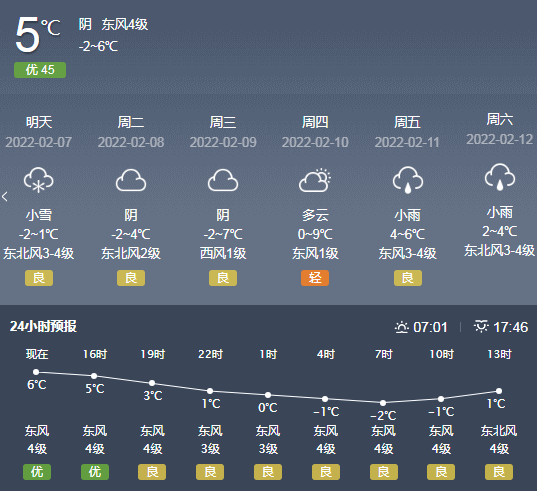Click the overcast cloud icon for 周二
537x491 pixels.
131,180
